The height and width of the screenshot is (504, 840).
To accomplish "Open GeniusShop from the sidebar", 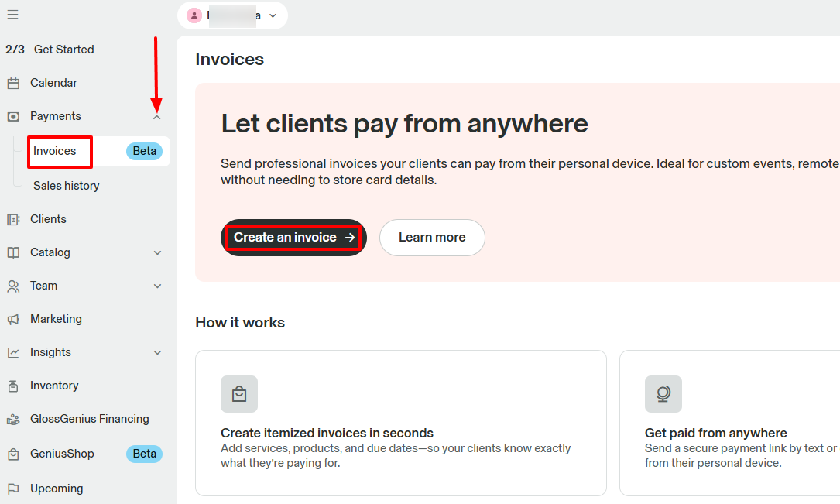I will [62, 454].
